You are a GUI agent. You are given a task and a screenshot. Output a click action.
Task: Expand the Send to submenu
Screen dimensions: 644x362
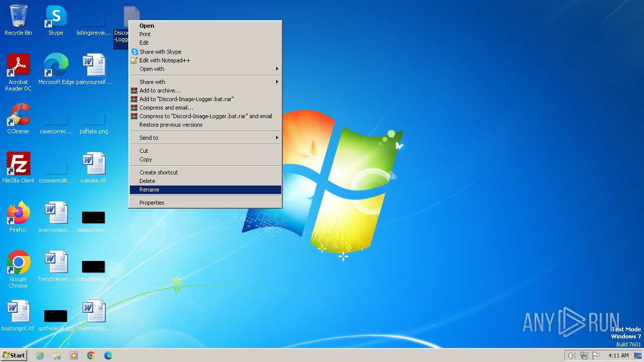205,138
